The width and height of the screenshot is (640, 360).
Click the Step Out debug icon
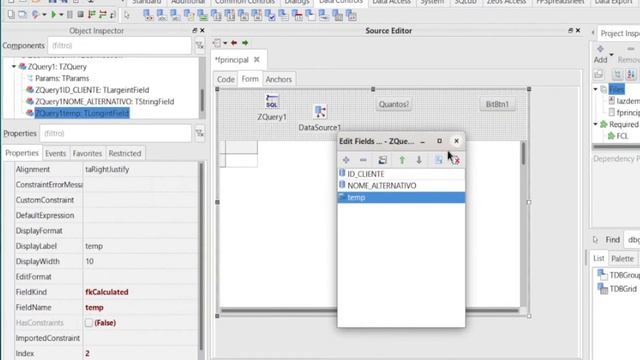coord(113,15)
